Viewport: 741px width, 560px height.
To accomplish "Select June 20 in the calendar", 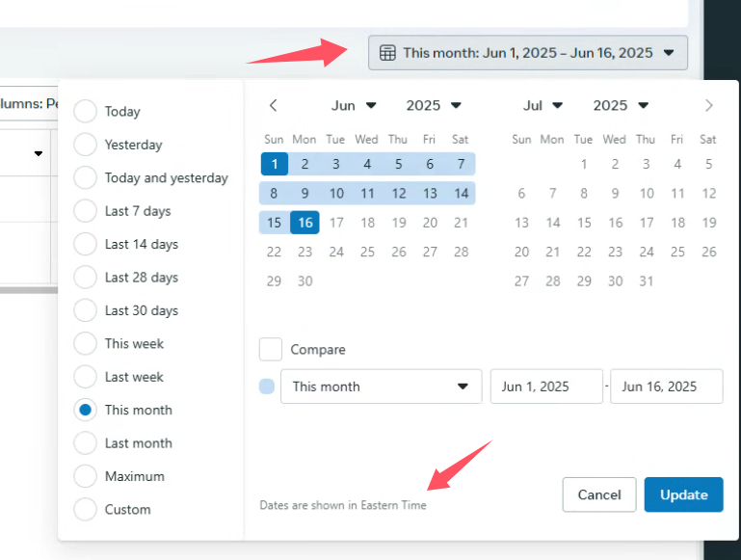I will [x=430, y=223].
